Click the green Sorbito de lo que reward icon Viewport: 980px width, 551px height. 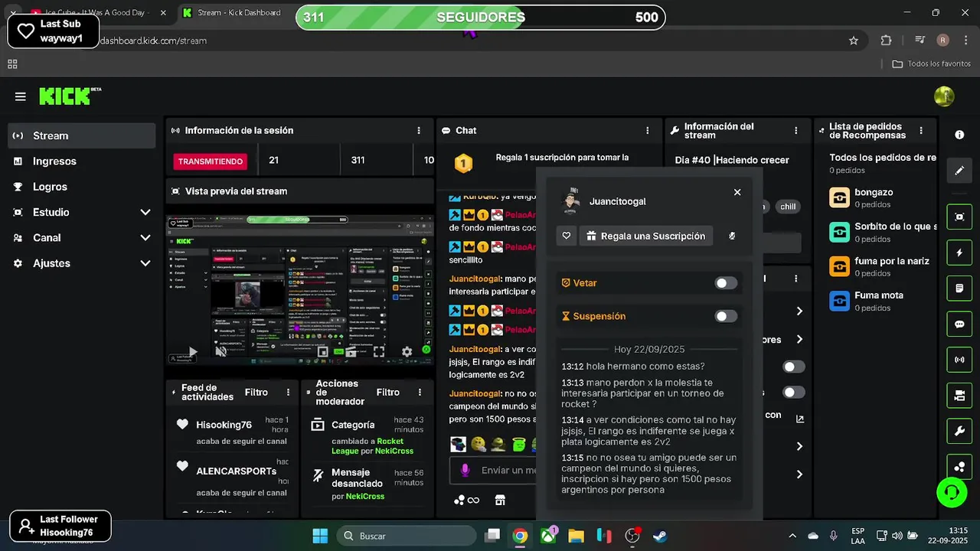pos(839,232)
